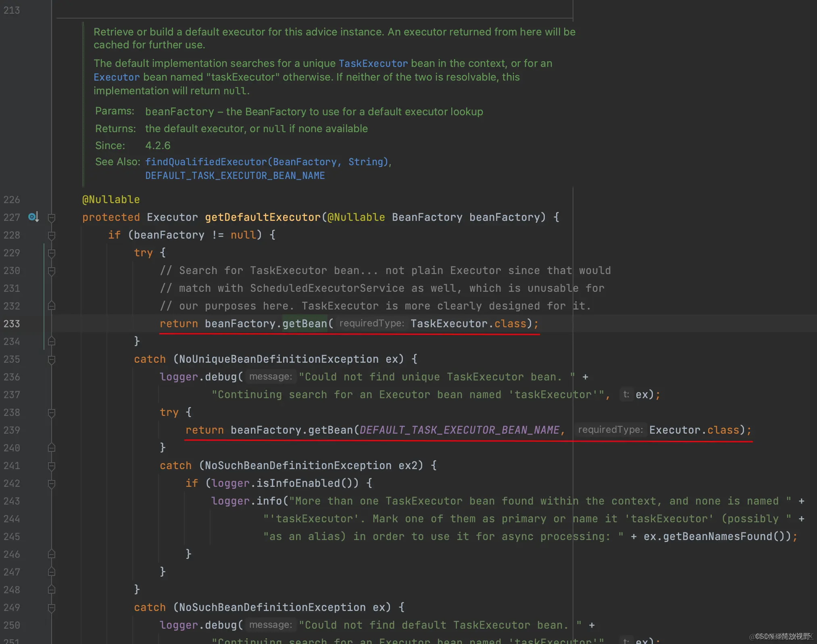Image resolution: width=817 pixels, height=644 pixels.
Task: Click the message parameter hint on line 236
Action: coord(270,376)
